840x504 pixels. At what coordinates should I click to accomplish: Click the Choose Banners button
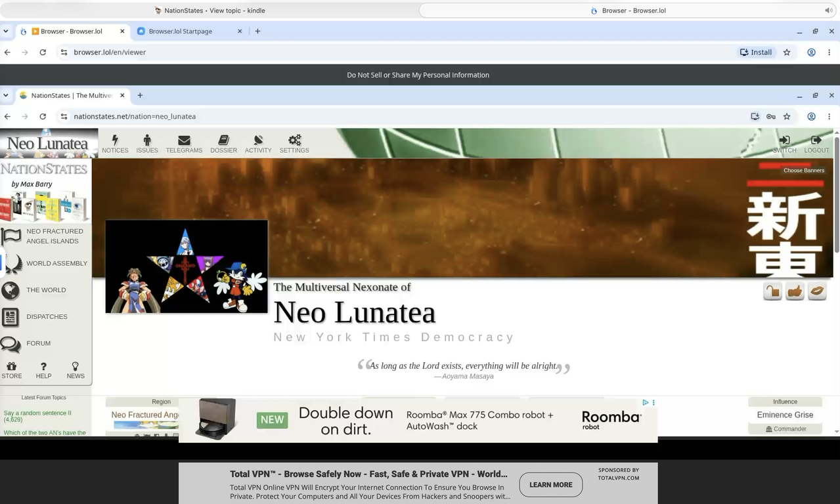pyautogui.click(x=803, y=171)
